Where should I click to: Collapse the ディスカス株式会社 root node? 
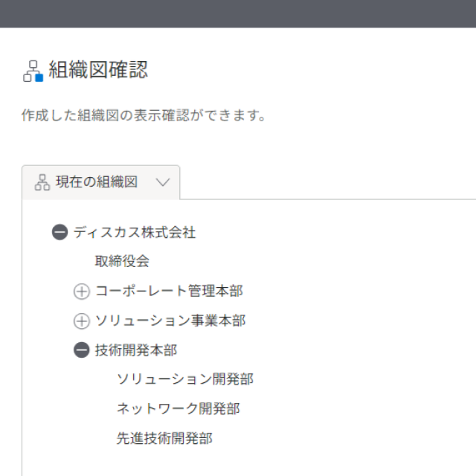[x=59, y=232]
